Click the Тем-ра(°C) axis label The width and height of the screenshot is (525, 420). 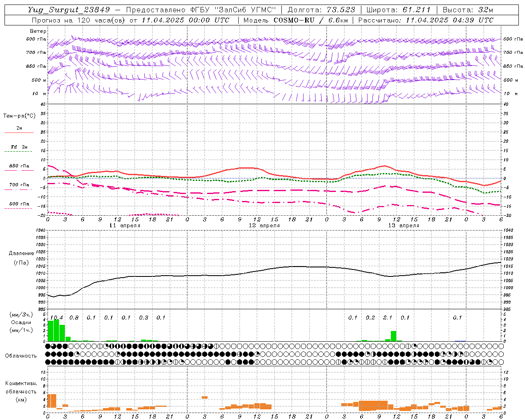click(19, 116)
